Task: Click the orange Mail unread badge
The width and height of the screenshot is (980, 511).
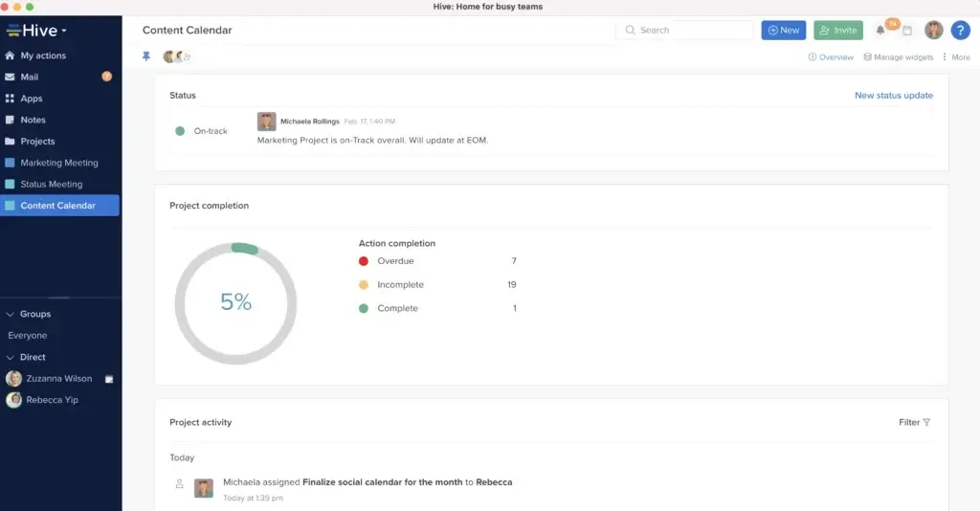Action: pyautogui.click(x=107, y=77)
